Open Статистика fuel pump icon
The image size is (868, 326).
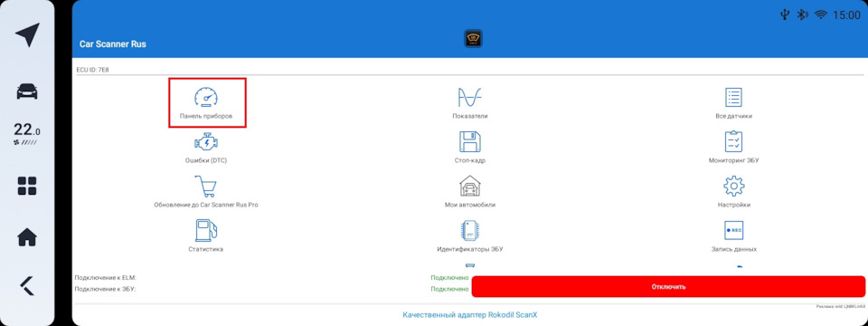pyautogui.click(x=206, y=231)
